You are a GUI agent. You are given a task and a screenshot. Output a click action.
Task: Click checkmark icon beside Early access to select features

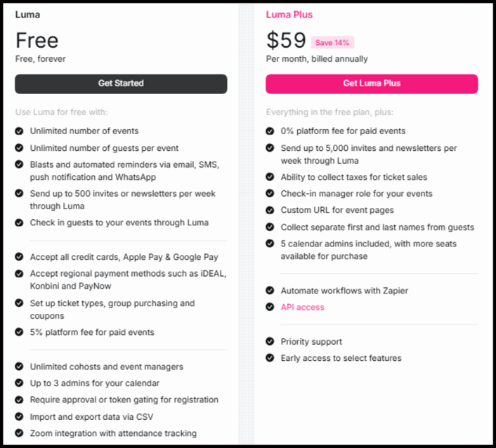[270, 358]
